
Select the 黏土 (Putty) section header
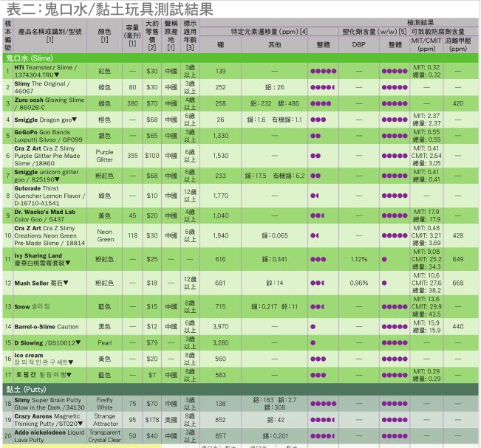[241, 389]
